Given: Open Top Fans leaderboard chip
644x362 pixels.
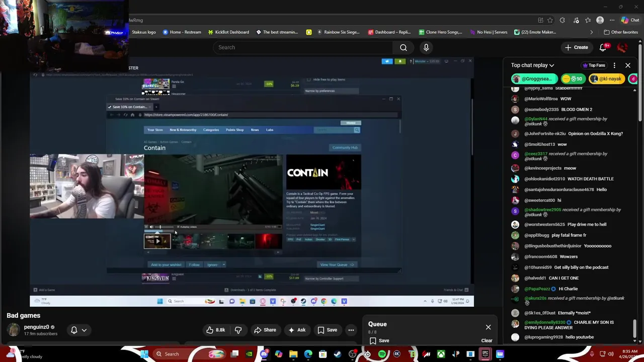Looking at the screenshot, I should click(x=594, y=65).
